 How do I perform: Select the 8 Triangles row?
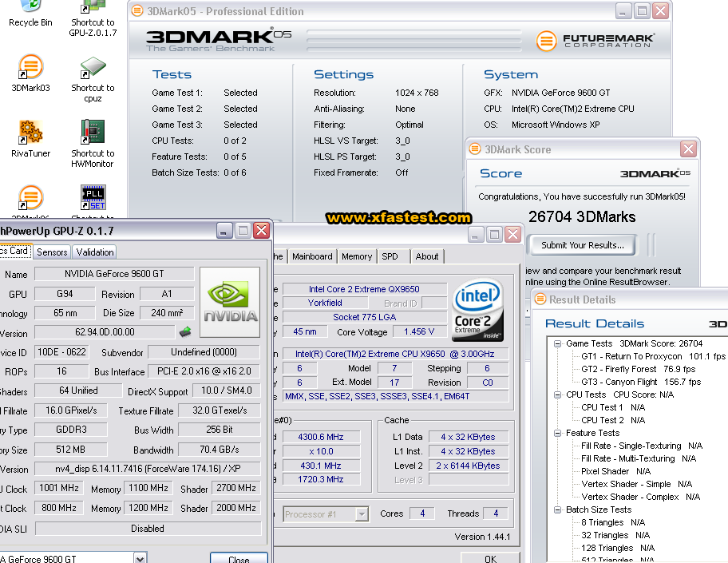613,522
